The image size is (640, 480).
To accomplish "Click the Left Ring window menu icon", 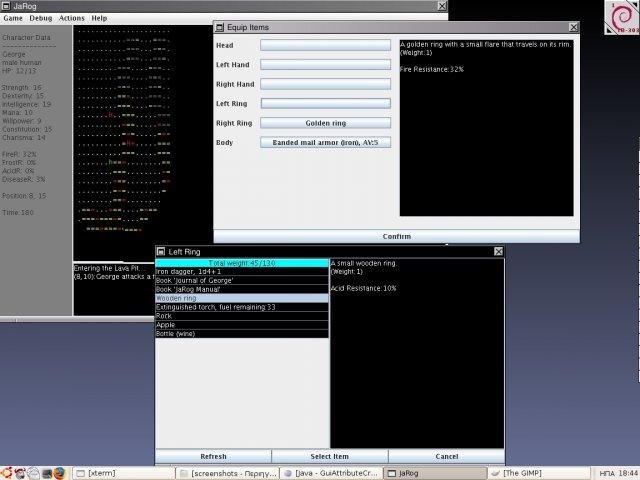I will click(161, 251).
